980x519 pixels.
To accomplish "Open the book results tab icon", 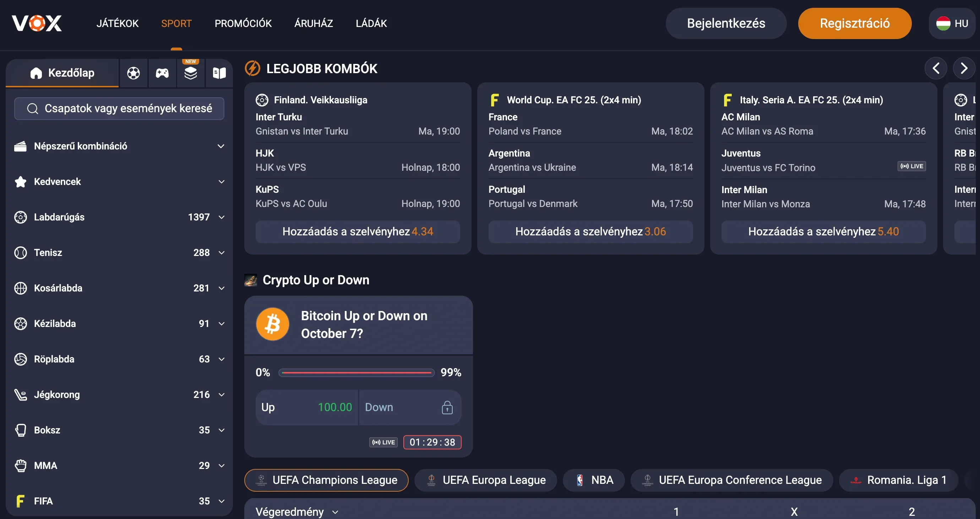I will (x=219, y=73).
